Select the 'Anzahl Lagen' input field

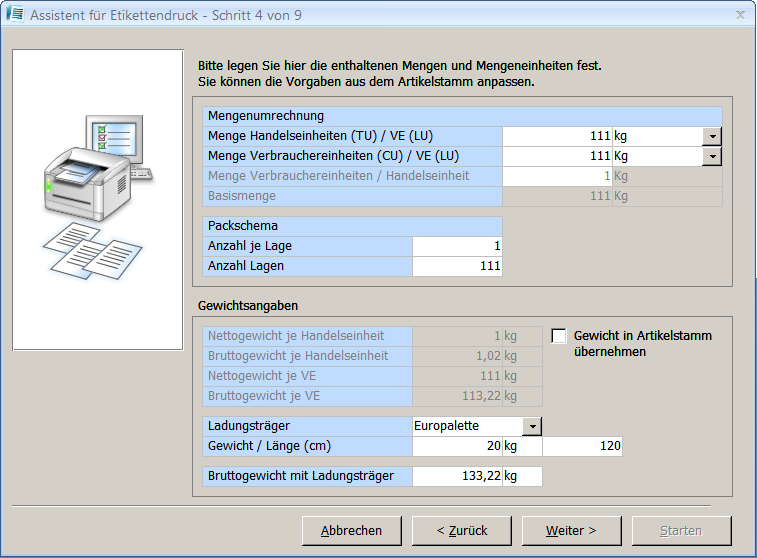click(x=457, y=266)
